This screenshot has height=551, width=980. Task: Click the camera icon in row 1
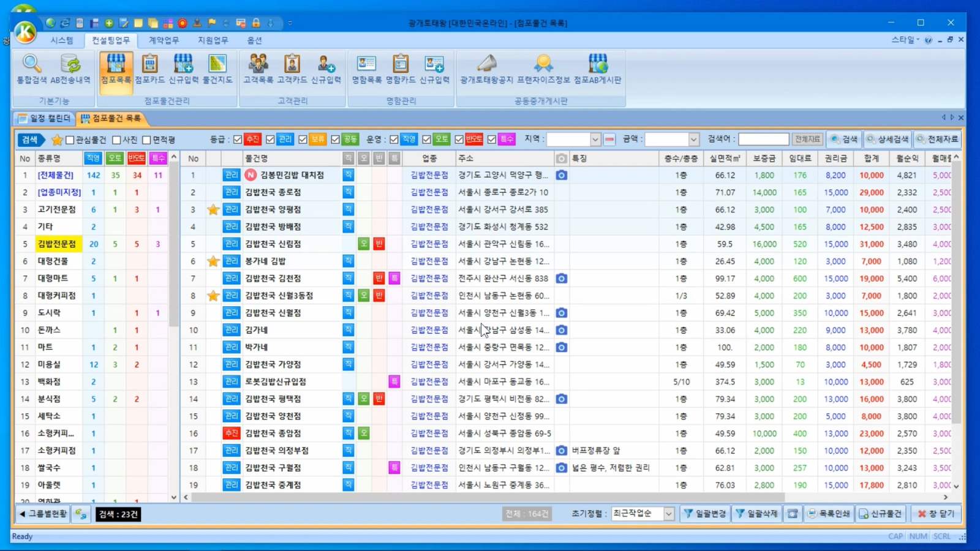coord(561,175)
